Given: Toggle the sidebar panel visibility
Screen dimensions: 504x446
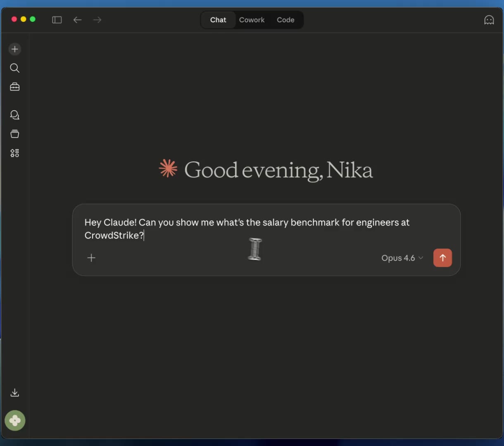Looking at the screenshot, I should click(57, 20).
